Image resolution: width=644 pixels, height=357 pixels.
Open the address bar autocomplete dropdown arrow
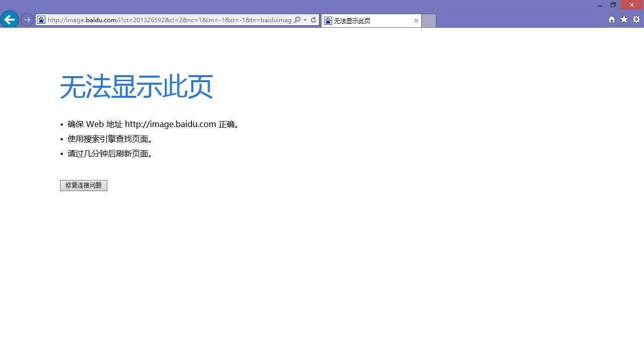(x=305, y=20)
